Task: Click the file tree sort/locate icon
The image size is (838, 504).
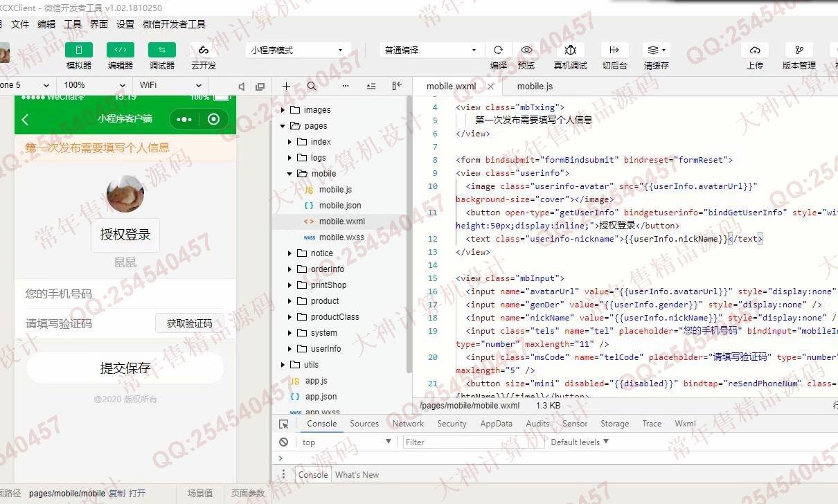Action: (371, 86)
